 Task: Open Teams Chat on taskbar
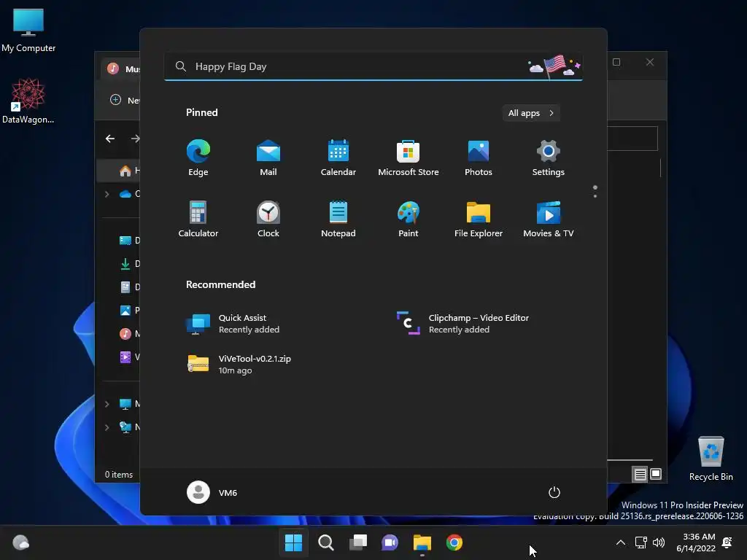390,542
